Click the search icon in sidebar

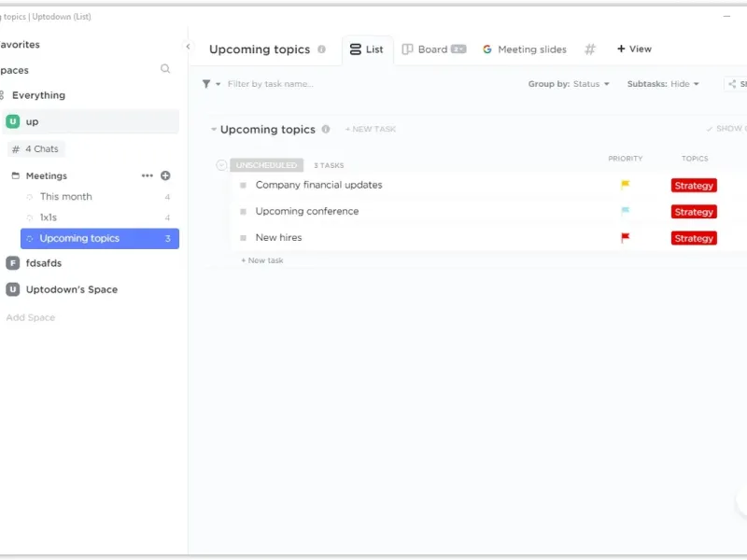coord(165,69)
